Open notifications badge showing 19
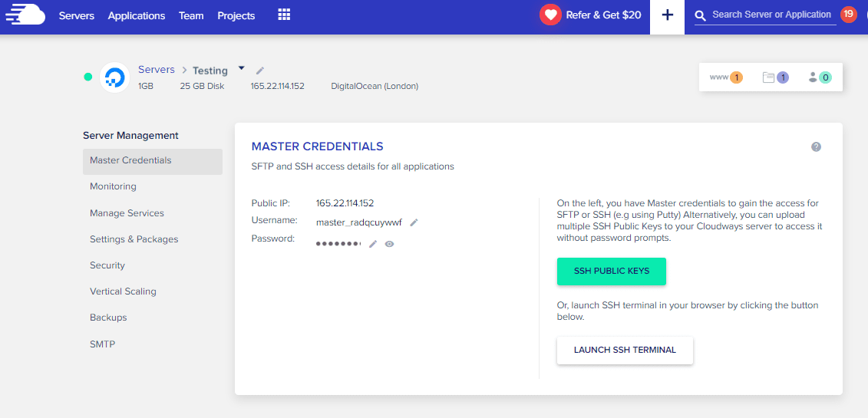868x418 pixels. tap(848, 15)
